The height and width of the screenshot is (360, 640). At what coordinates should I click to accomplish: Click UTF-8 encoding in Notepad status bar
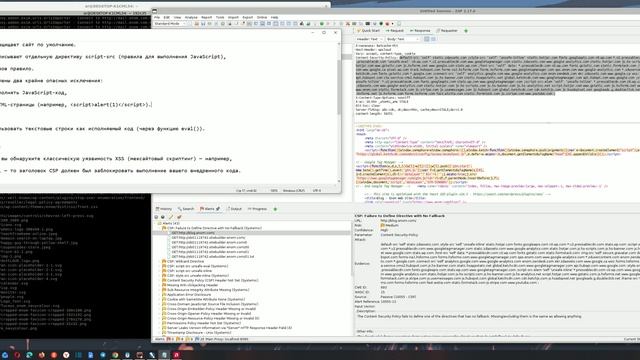coord(317,191)
